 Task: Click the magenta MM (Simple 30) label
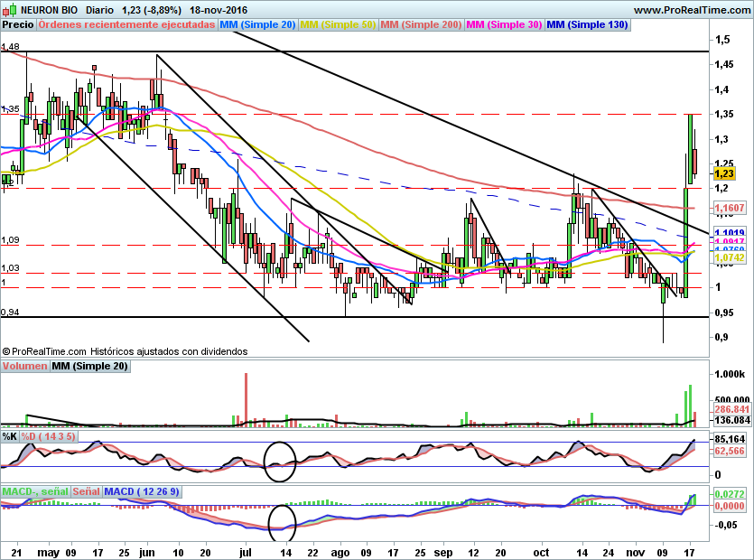pos(505,25)
